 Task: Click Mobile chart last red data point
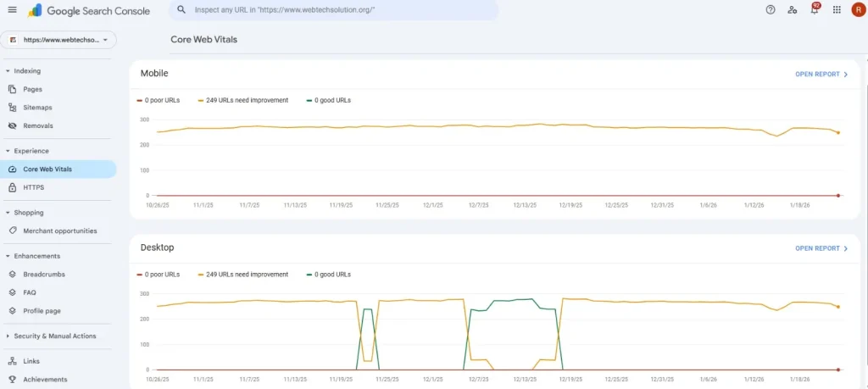click(x=838, y=195)
